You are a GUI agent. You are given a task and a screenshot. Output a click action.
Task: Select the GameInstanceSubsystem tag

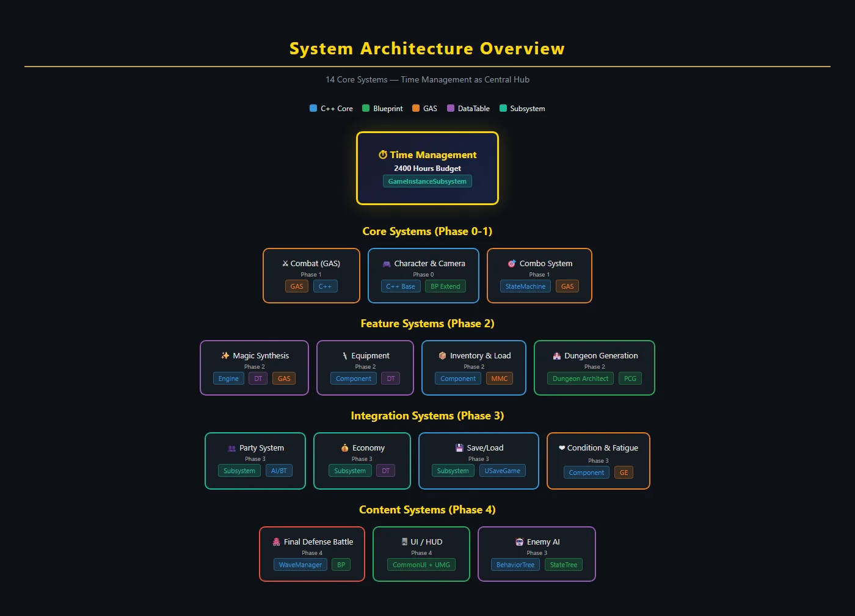(427, 181)
